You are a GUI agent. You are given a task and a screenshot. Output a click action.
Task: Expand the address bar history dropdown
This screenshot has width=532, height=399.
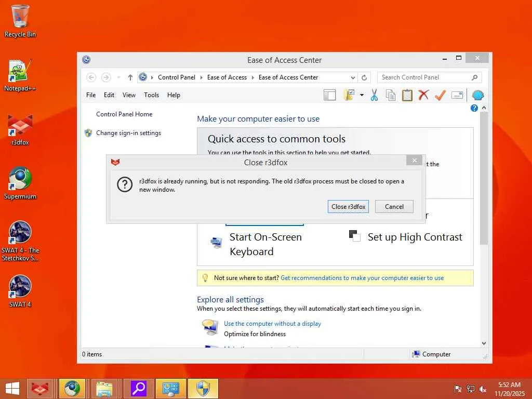pyautogui.click(x=353, y=77)
